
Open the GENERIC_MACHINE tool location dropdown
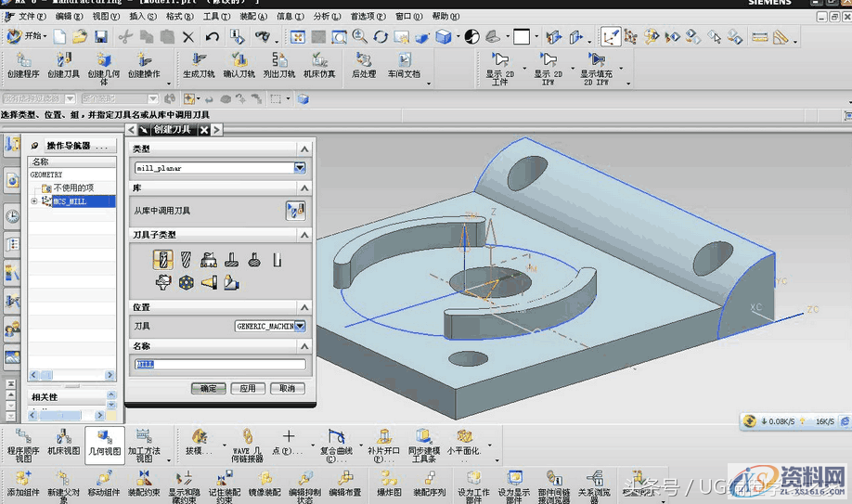coord(300,326)
